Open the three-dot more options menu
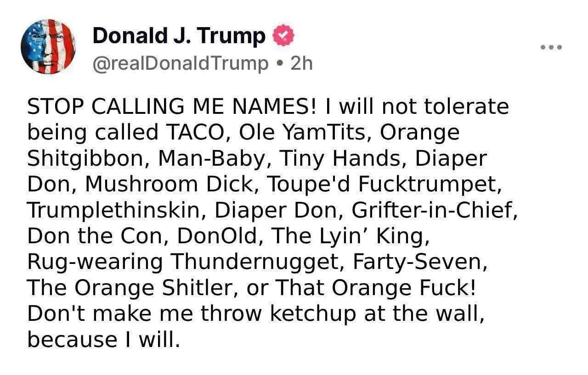The image size is (588, 375). click(x=551, y=47)
